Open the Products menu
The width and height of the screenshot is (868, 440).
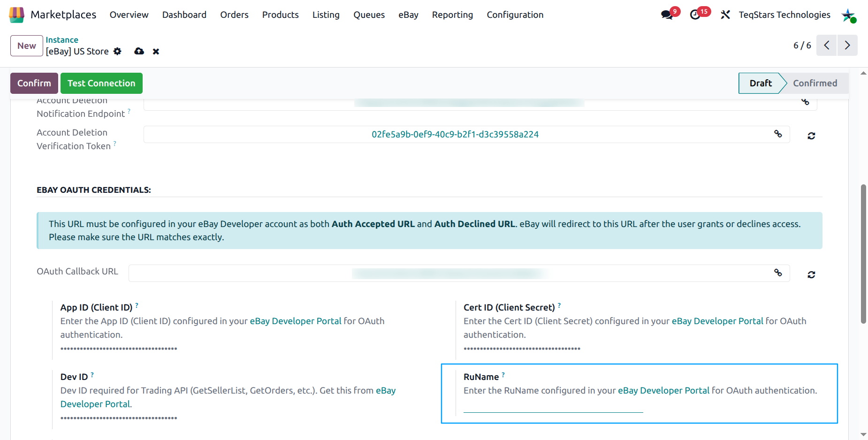tap(281, 15)
